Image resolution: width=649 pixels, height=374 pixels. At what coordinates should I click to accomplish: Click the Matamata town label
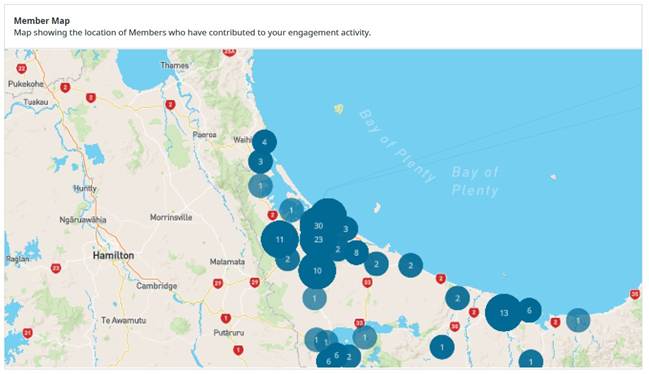click(227, 261)
